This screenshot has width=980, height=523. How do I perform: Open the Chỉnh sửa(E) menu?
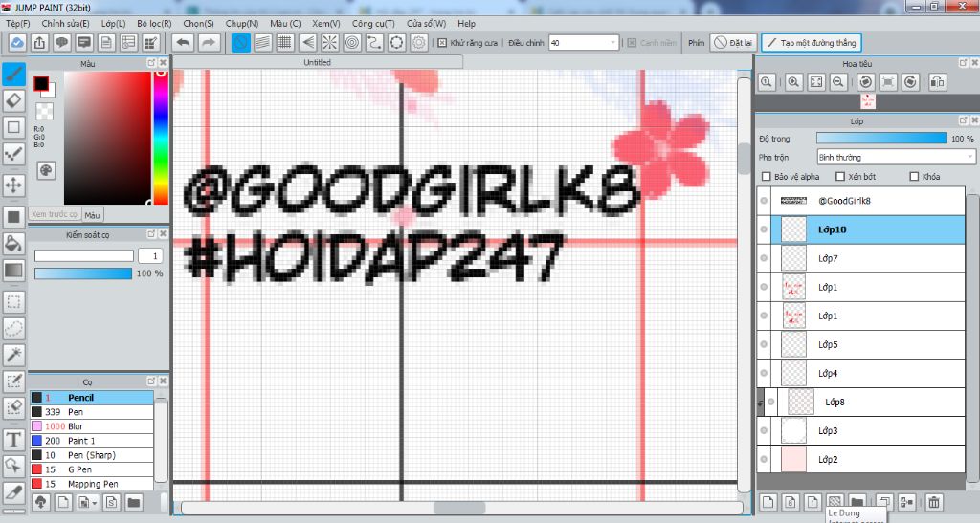(65, 24)
